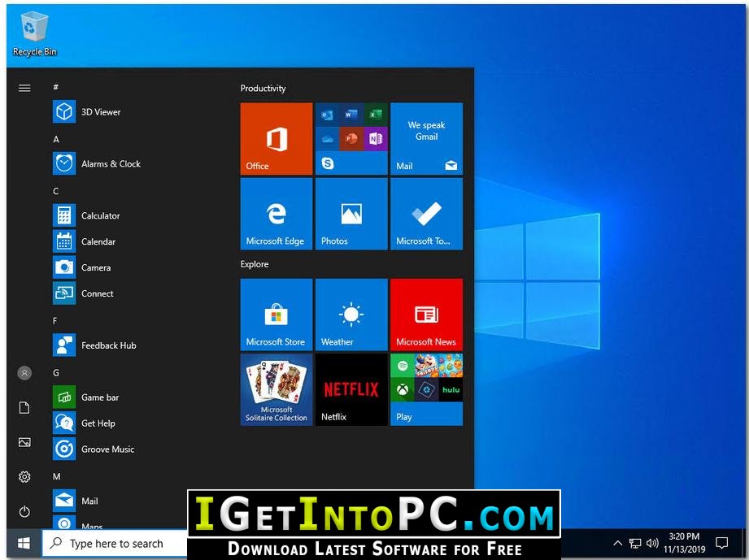Image resolution: width=749 pixels, height=560 pixels.
Task: Open the Microsoft To-Do tile
Action: [427, 214]
